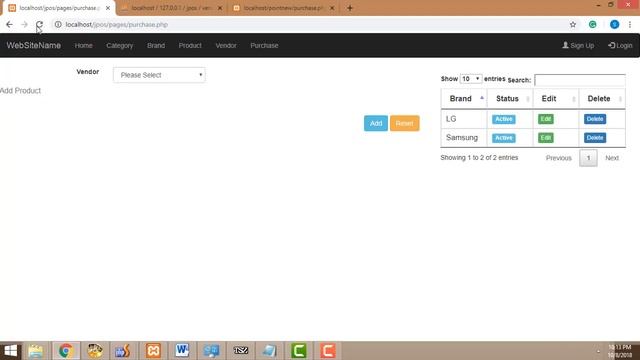Delete the LG row
This screenshot has height=360, width=640.
pyautogui.click(x=595, y=119)
